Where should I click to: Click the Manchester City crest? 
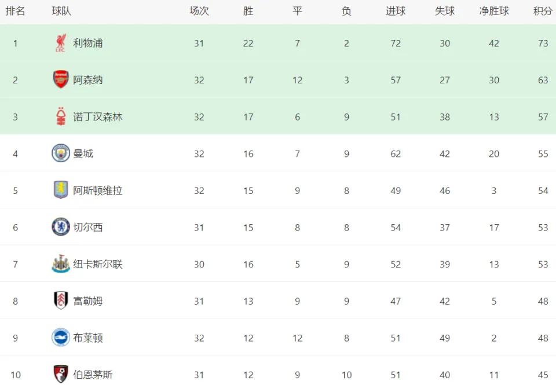point(61,153)
